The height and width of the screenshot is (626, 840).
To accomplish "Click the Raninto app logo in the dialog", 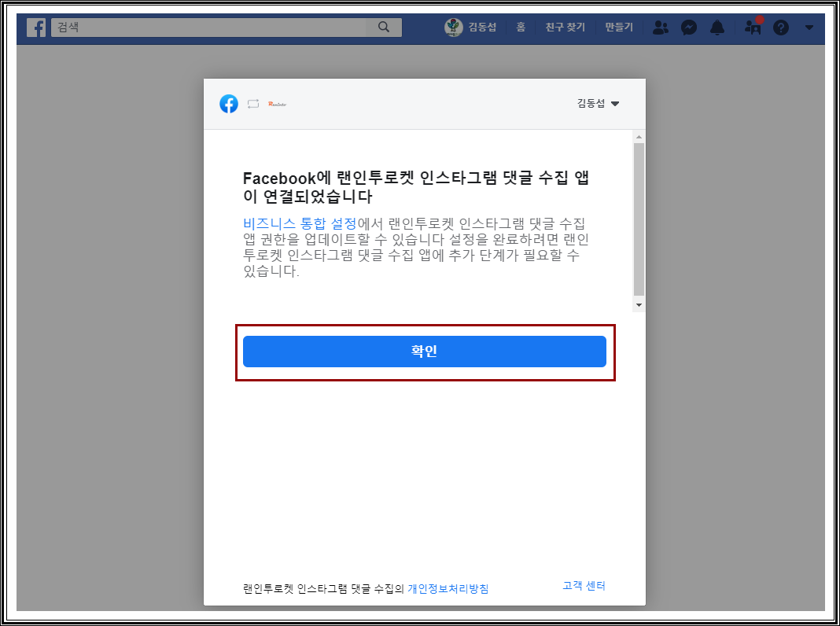I will [x=278, y=104].
